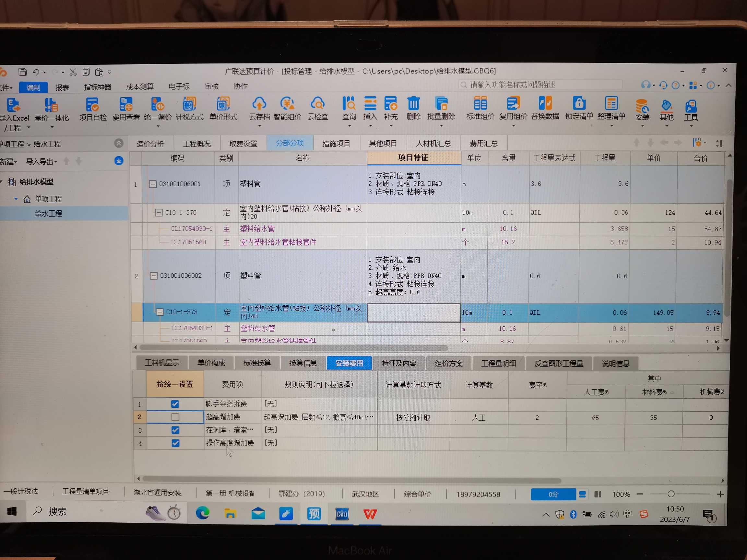Image resolution: width=747 pixels, height=560 pixels.
Task: Click the 导入Excel/工程 import icon
Action: pos(14,106)
